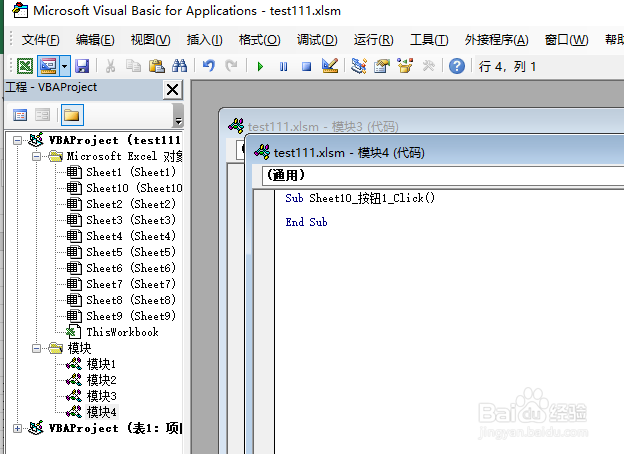Viewport: 624px width, 454px height.
Task: Click the Paste clipboard icon
Action: [x=156, y=66]
